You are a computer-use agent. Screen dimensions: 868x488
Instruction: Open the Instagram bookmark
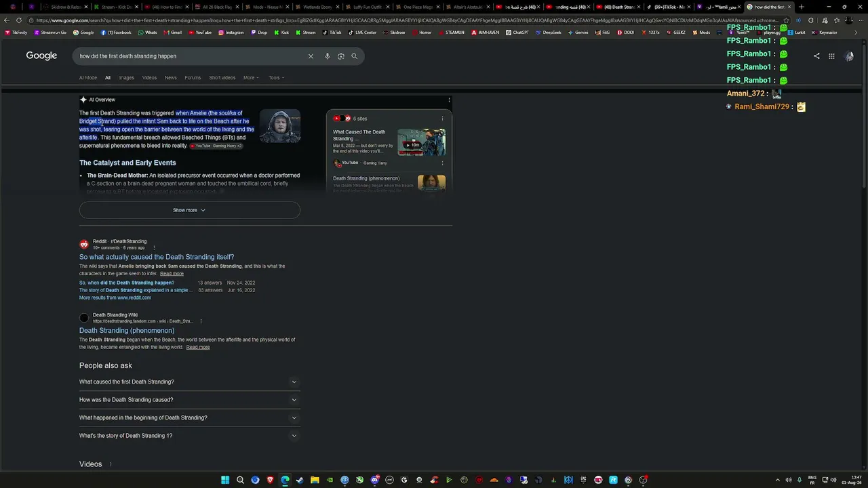tap(231, 33)
